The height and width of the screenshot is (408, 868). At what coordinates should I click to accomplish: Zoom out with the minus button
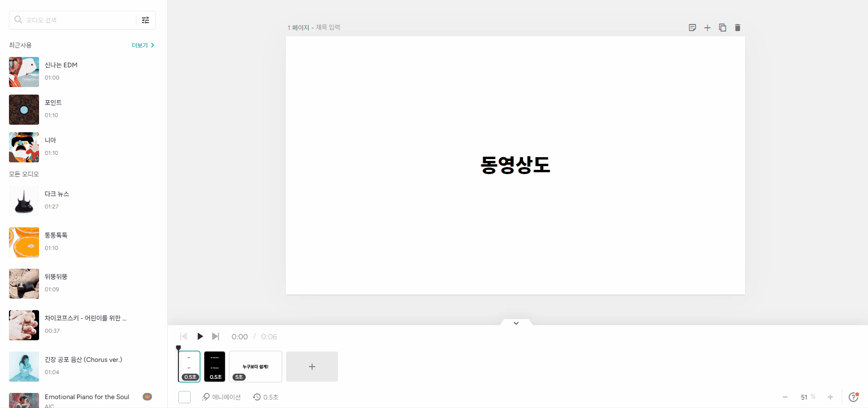(785, 397)
